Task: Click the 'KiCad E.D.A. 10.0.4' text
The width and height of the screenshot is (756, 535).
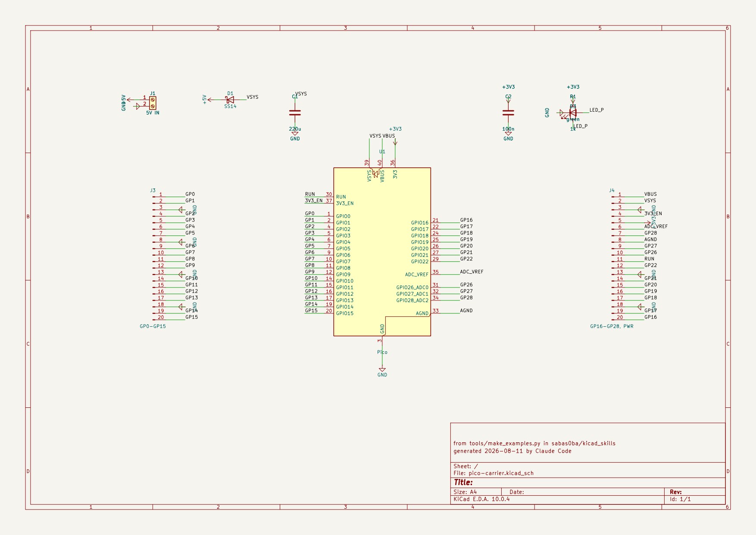Action: pyautogui.click(x=481, y=499)
